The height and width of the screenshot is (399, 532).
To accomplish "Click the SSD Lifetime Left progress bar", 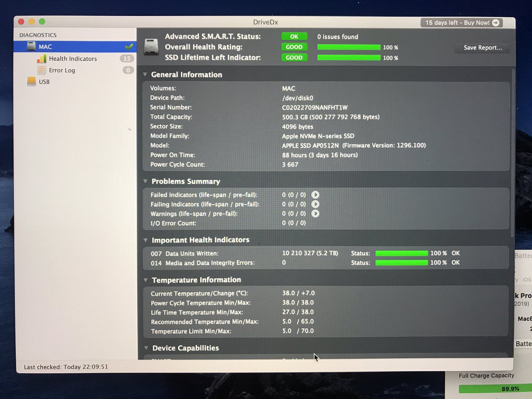I will (348, 58).
